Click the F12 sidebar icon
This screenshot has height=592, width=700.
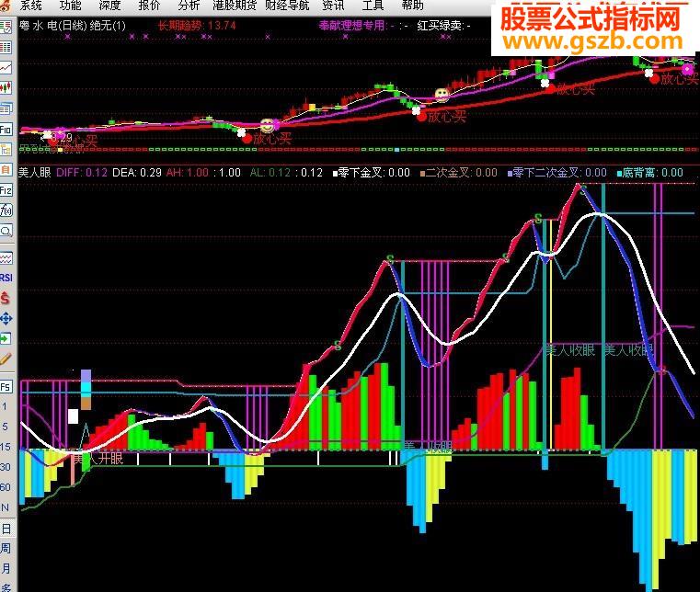[x=6, y=190]
